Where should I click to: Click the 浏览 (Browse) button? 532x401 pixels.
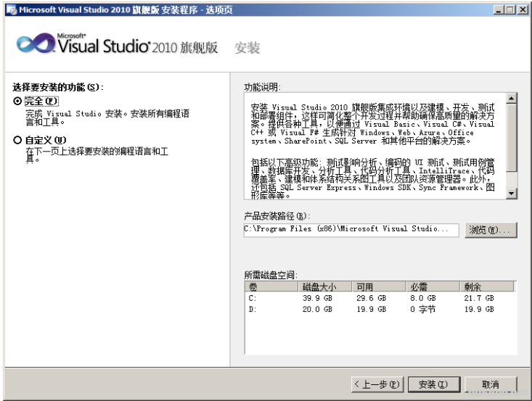491,230
